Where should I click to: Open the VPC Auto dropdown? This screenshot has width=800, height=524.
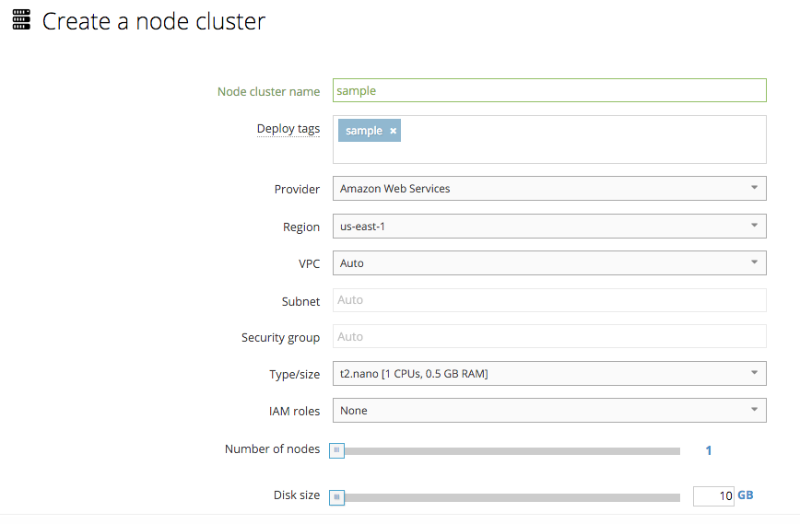click(549, 263)
